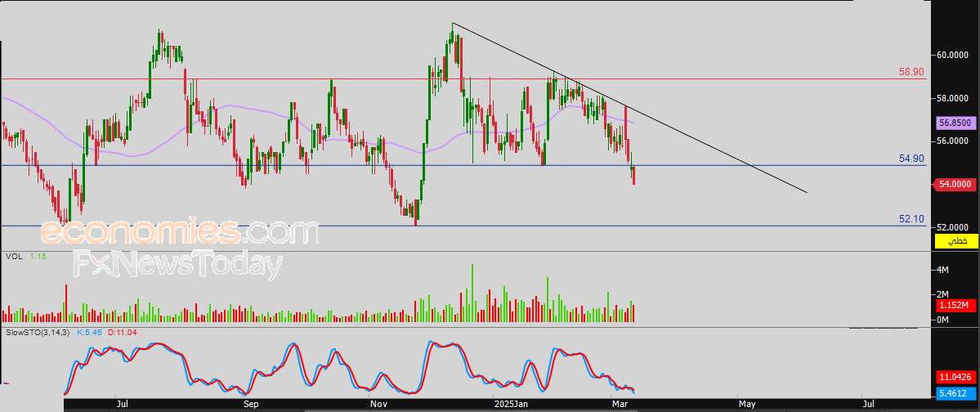Select the 54.90 support level label
This screenshot has width=980, height=412.
(x=912, y=159)
